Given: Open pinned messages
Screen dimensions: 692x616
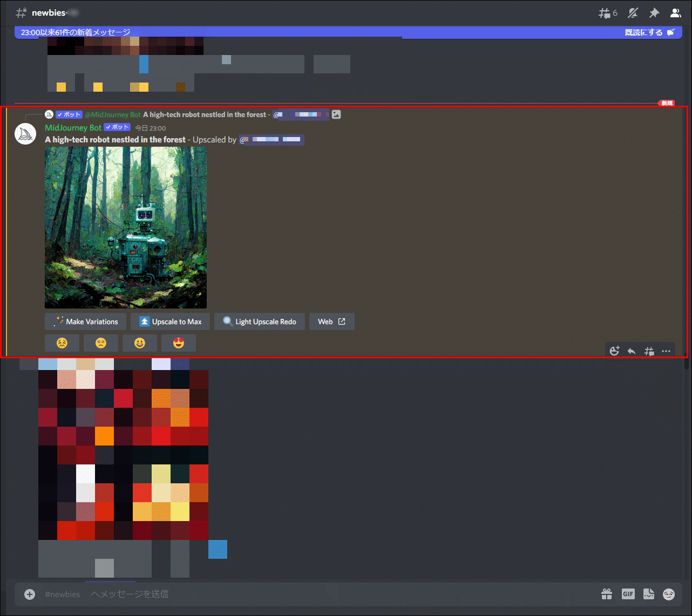Looking at the screenshot, I should coord(654,13).
